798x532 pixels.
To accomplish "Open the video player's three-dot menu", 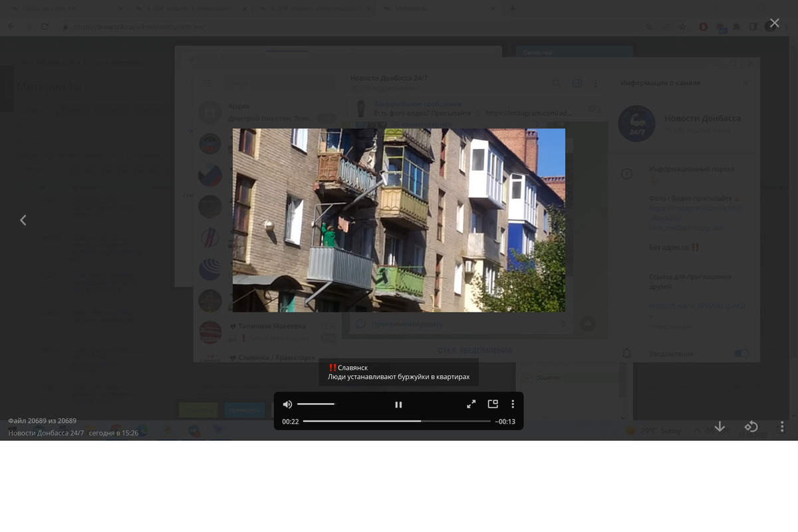I will 513,404.
